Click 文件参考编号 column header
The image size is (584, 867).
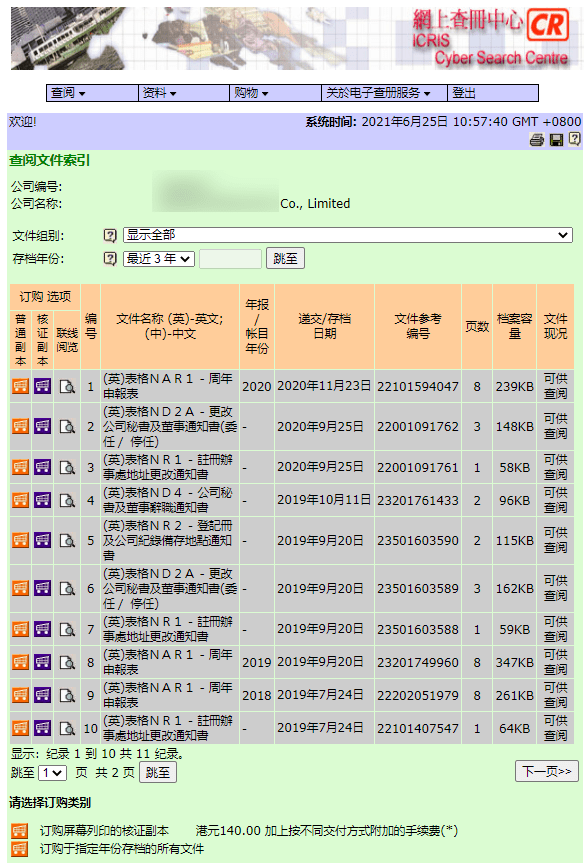[418, 326]
